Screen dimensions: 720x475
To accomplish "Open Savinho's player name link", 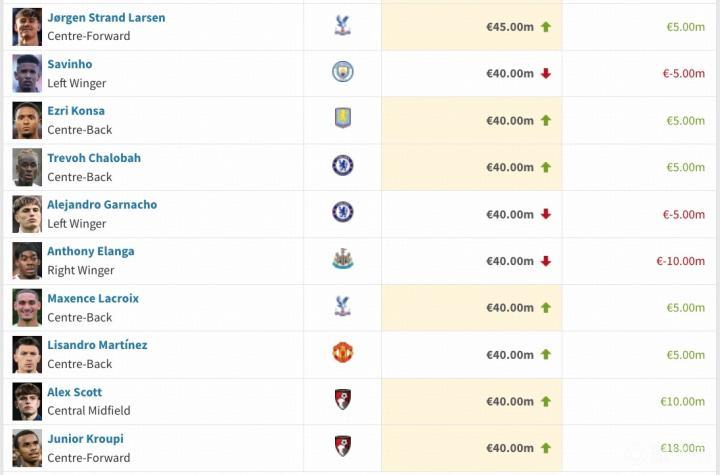I will (70, 64).
